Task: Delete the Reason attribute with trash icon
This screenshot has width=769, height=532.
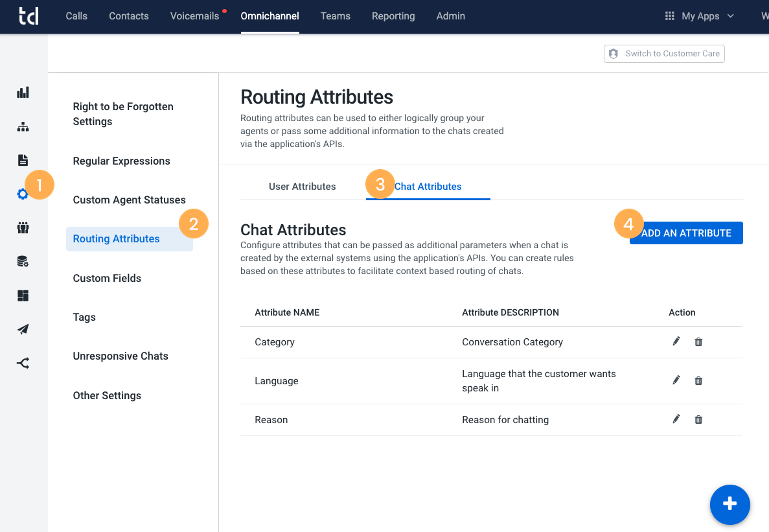Action: click(x=698, y=419)
